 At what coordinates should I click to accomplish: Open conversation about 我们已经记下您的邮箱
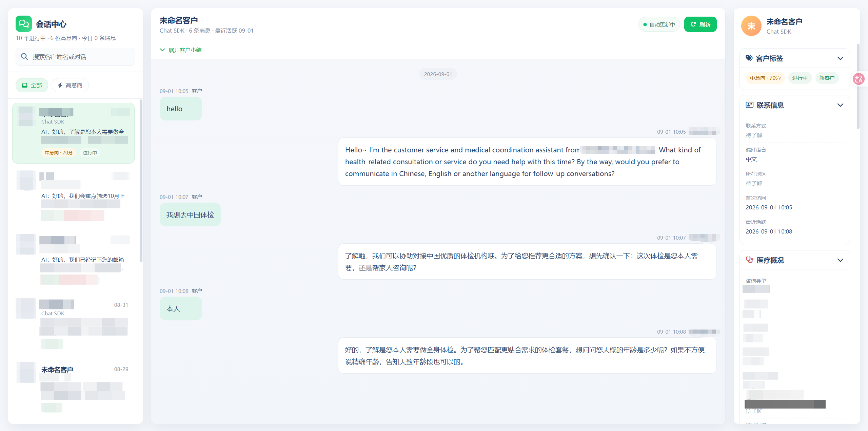(73, 261)
